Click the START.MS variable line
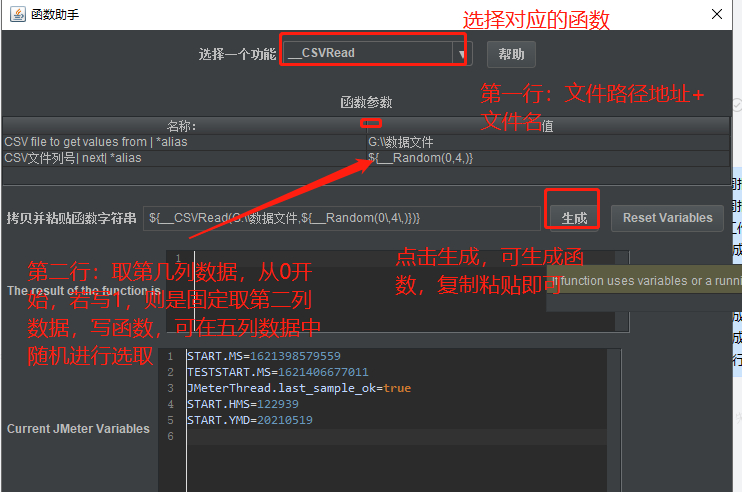The height and width of the screenshot is (492, 742). click(x=264, y=356)
